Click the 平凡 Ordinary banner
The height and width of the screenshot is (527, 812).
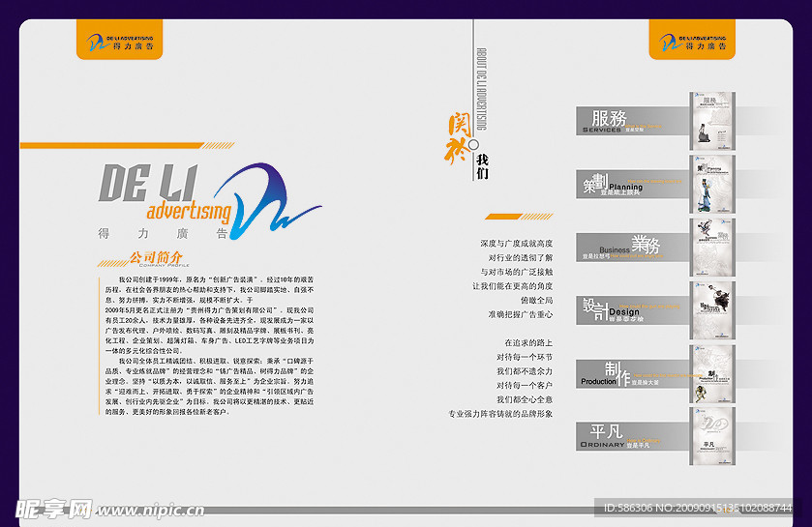point(632,436)
